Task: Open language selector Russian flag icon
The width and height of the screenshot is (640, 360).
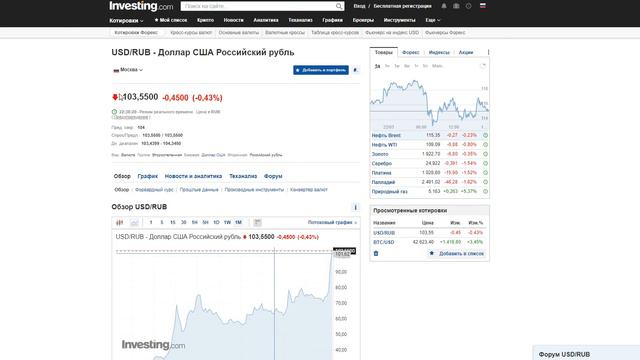Action: point(482,6)
